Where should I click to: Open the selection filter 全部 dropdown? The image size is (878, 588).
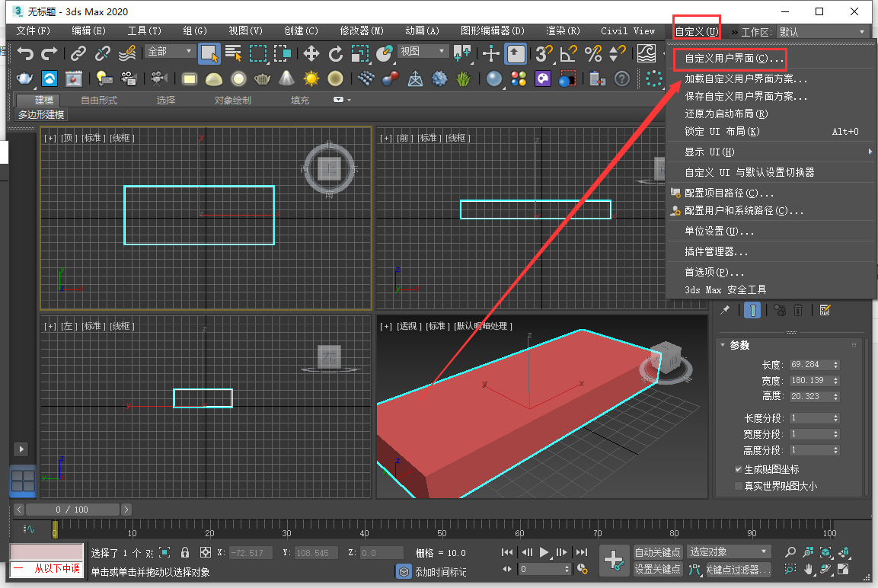pos(170,52)
